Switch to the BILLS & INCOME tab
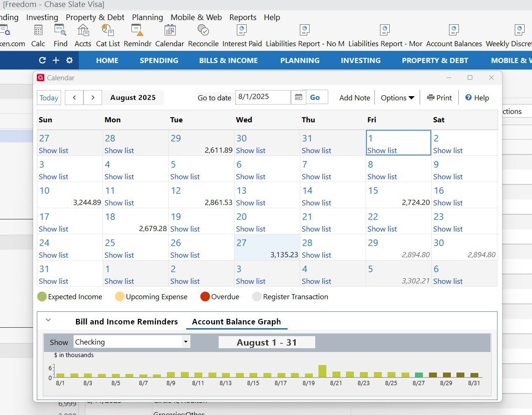532x415 pixels. click(x=228, y=60)
